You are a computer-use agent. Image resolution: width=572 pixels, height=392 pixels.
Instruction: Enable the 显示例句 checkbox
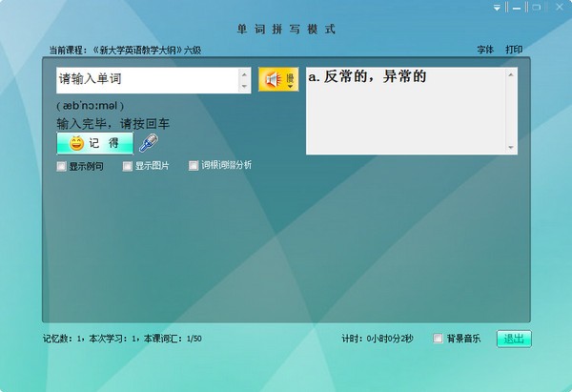click(x=61, y=167)
